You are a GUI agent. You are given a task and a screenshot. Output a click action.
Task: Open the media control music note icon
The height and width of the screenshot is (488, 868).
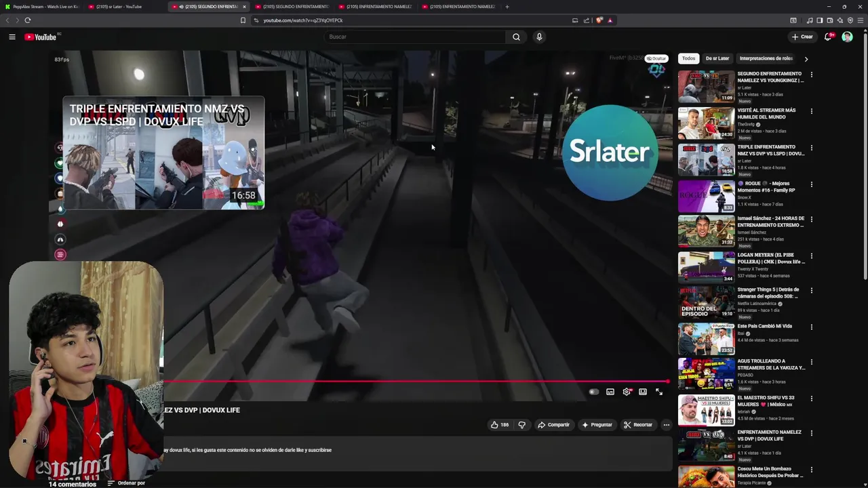click(810, 20)
